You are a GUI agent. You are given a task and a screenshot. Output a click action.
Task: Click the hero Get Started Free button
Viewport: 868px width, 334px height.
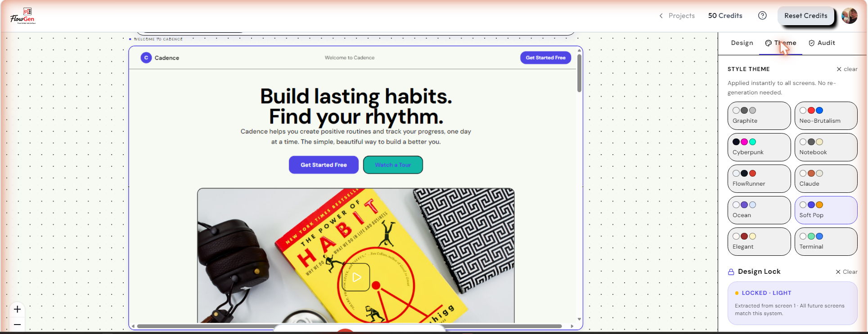tap(324, 165)
